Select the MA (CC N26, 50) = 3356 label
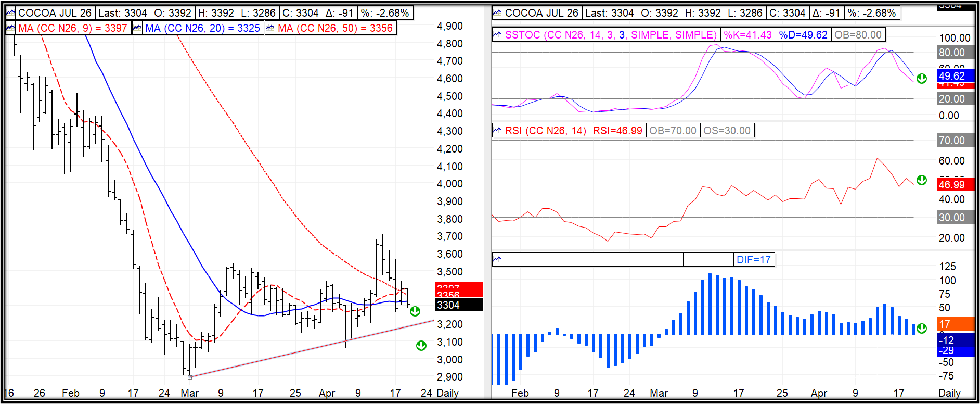The height and width of the screenshot is (404, 980). 335,28
